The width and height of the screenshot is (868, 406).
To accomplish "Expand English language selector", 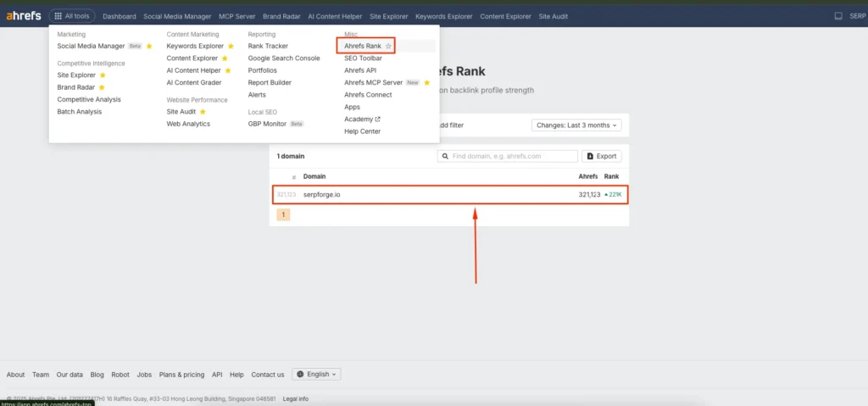I will 316,375.
